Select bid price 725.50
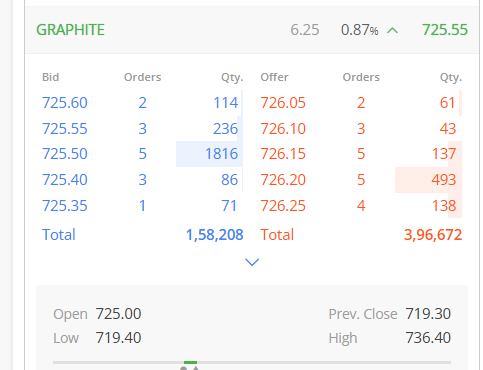This screenshot has height=370, width=483. [x=65, y=154]
